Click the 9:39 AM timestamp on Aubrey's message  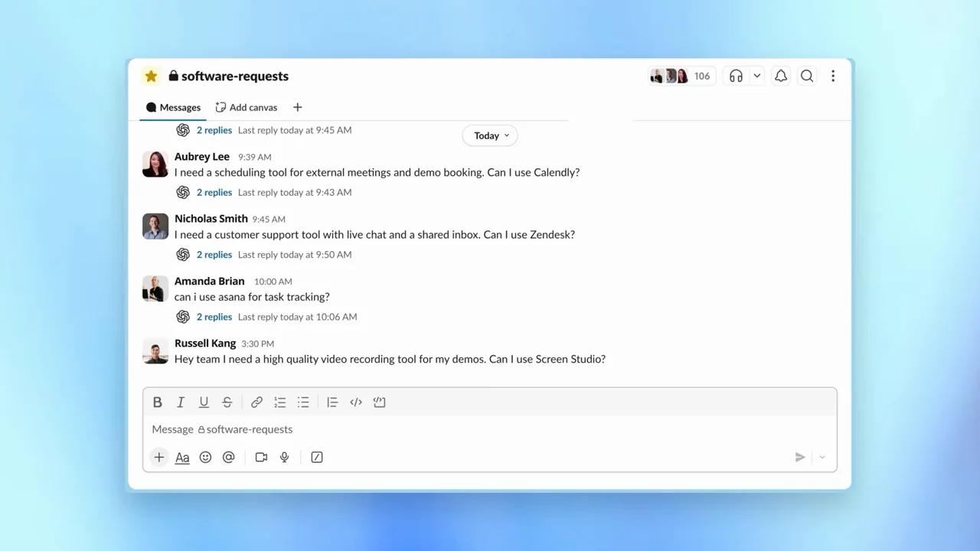[254, 157]
